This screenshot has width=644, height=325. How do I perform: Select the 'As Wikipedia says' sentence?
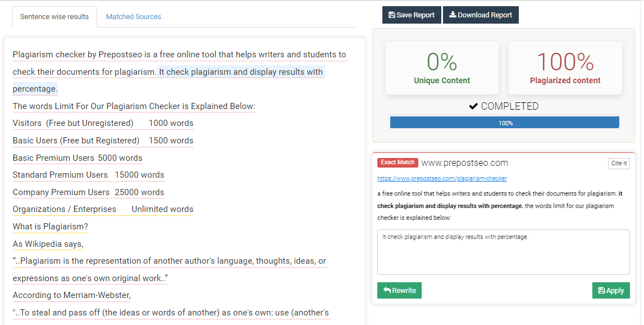pos(48,243)
